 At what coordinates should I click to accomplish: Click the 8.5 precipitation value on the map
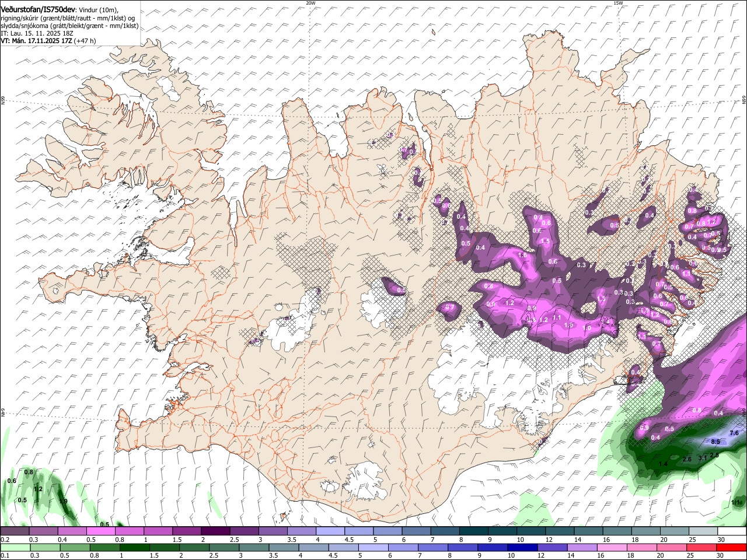716,442
